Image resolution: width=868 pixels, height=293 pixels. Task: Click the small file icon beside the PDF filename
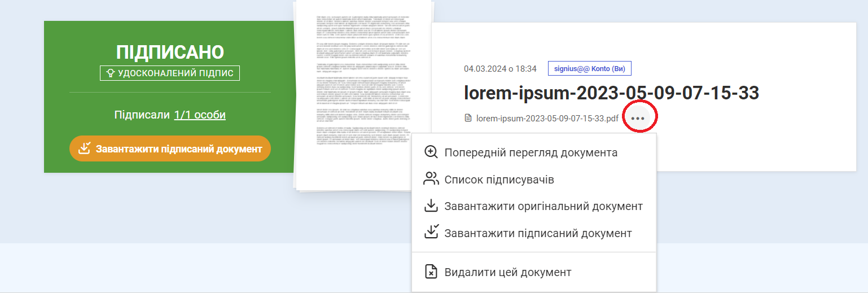tap(468, 119)
